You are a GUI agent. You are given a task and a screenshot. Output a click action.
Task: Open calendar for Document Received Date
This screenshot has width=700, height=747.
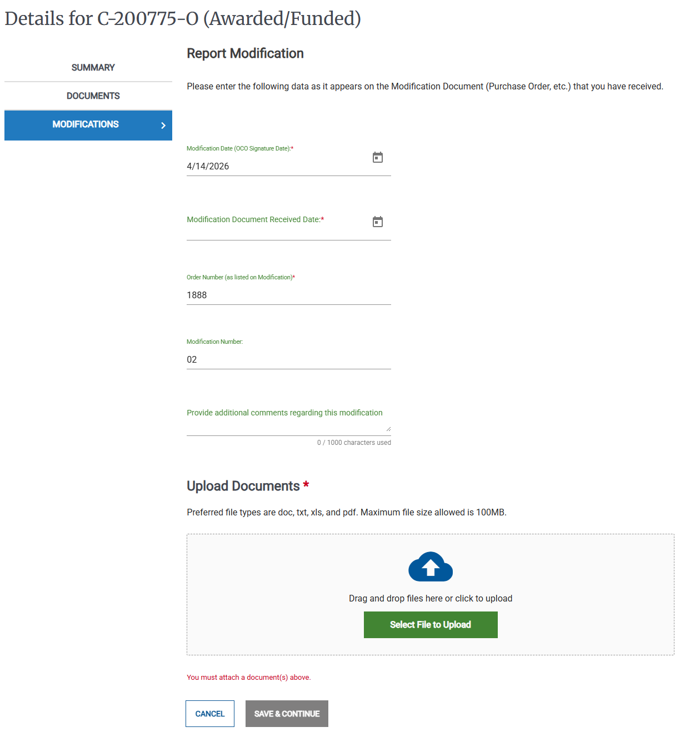[378, 222]
